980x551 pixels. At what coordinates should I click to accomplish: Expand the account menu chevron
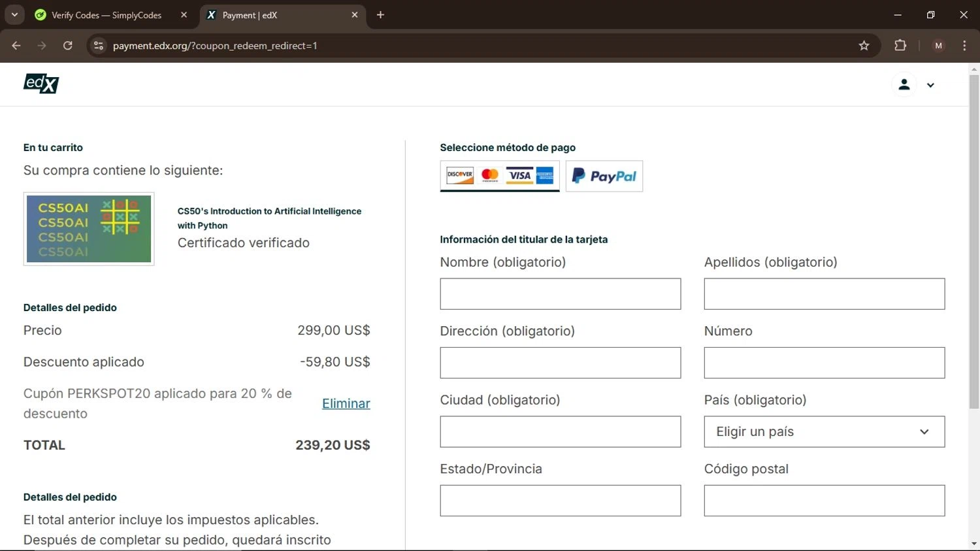pos(930,85)
